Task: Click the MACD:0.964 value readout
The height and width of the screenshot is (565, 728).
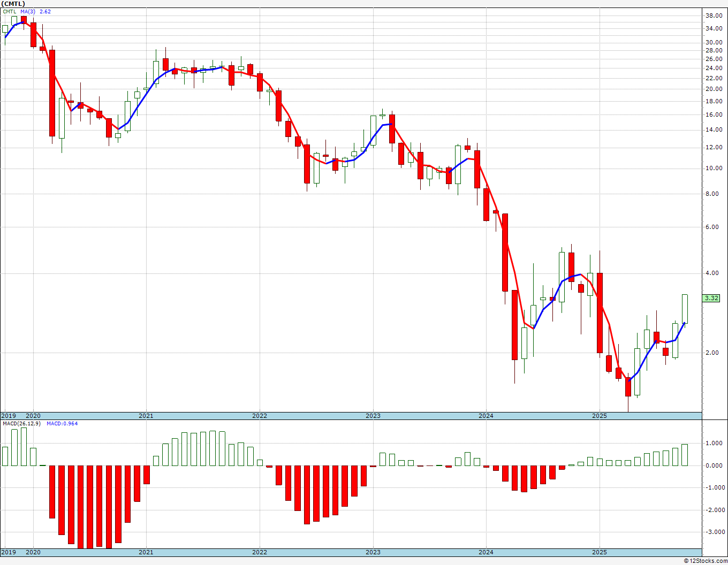Action: [x=62, y=424]
